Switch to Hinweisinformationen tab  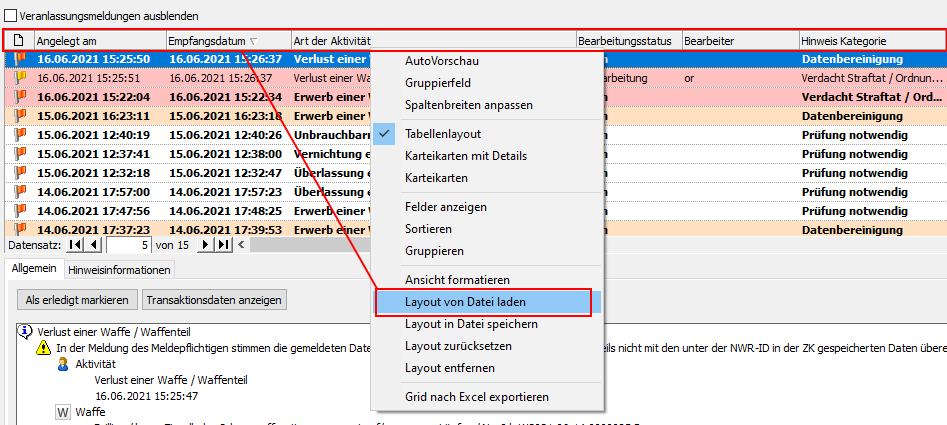(119, 269)
